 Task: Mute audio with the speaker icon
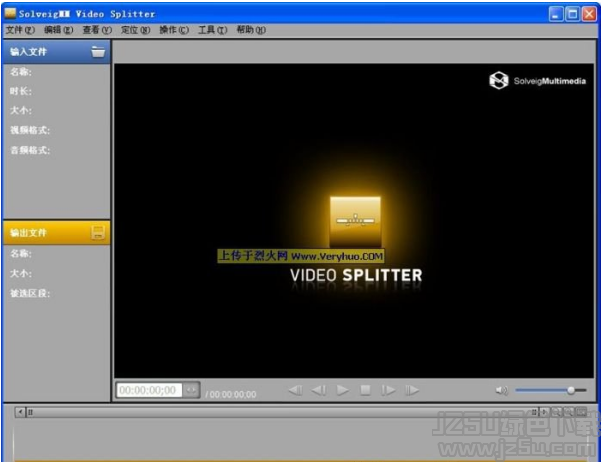[x=501, y=391]
